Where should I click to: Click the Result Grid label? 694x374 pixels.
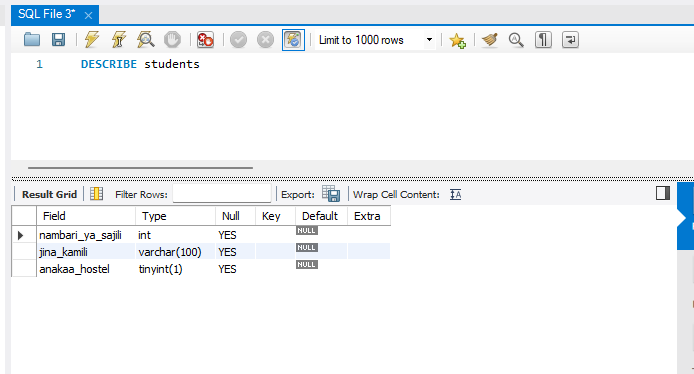click(x=49, y=194)
